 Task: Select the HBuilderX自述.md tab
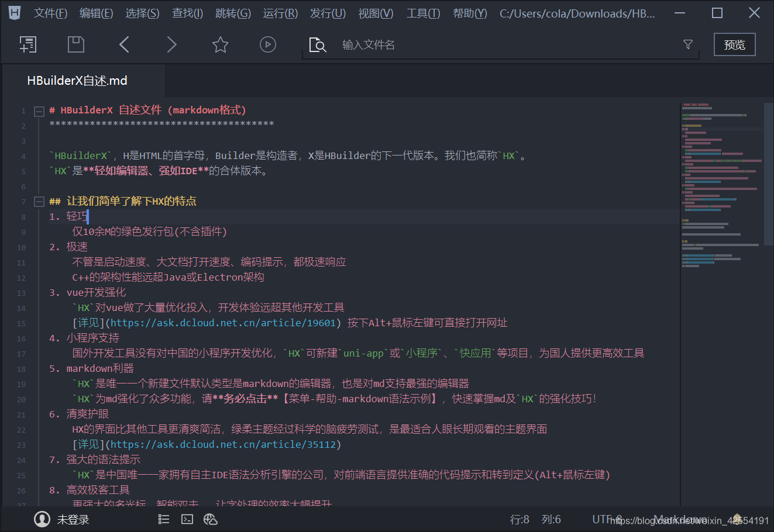click(x=77, y=80)
